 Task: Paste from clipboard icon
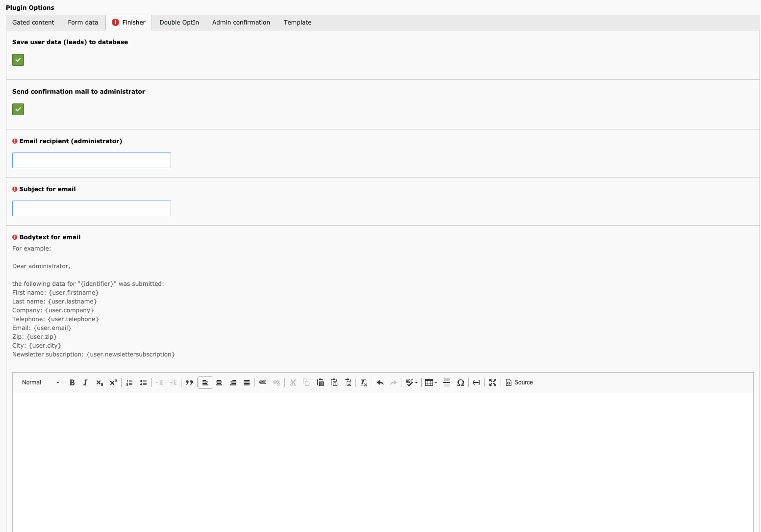pyautogui.click(x=320, y=382)
